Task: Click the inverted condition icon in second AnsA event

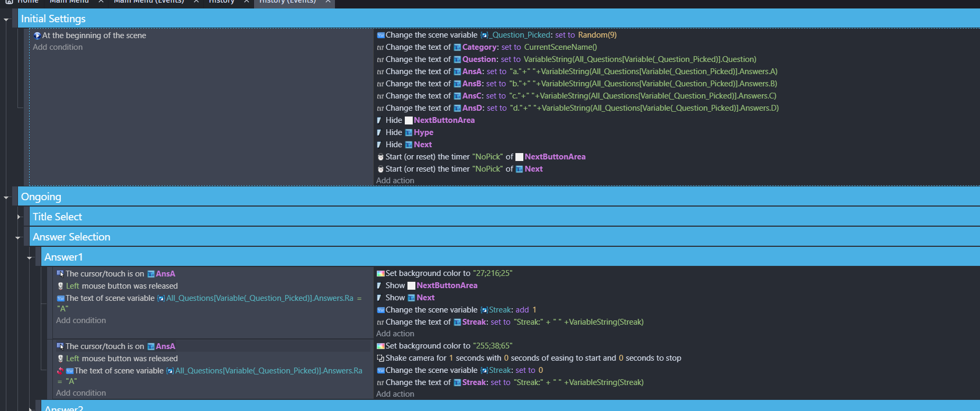Action: pyautogui.click(x=60, y=371)
